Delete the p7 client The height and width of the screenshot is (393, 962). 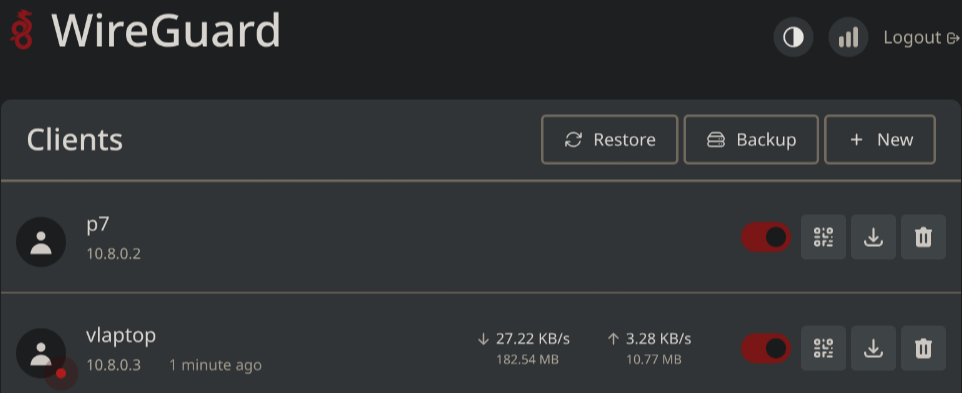tap(923, 237)
